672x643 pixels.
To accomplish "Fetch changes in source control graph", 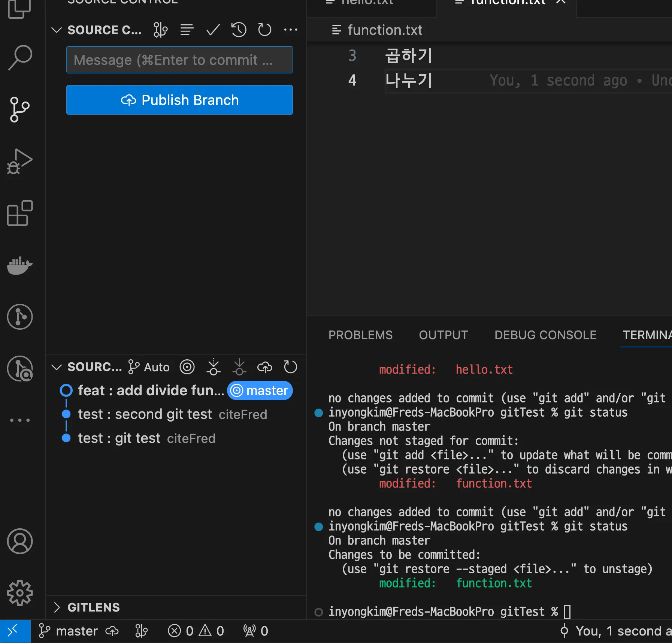I will click(213, 367).
